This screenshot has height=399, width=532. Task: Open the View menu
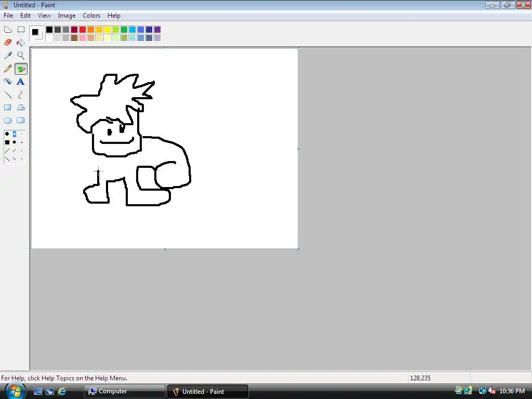pyautogui.click(x=44, y=16)
